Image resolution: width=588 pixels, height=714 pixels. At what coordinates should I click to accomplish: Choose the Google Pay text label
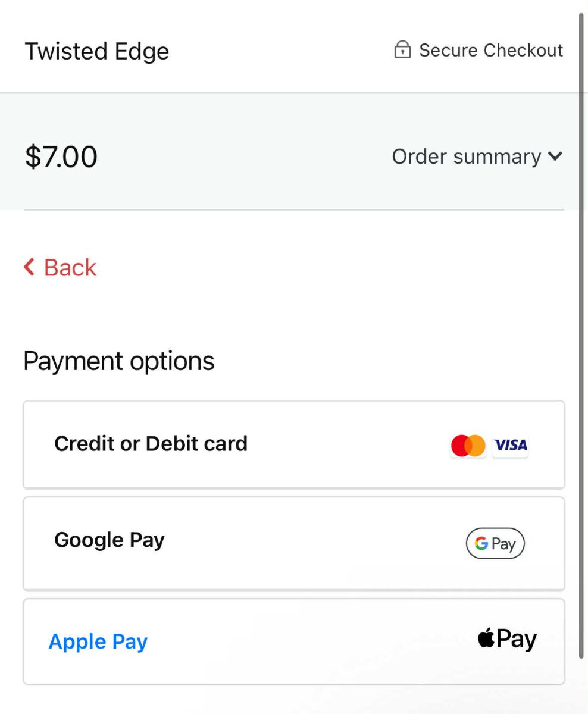coord(110,540)
